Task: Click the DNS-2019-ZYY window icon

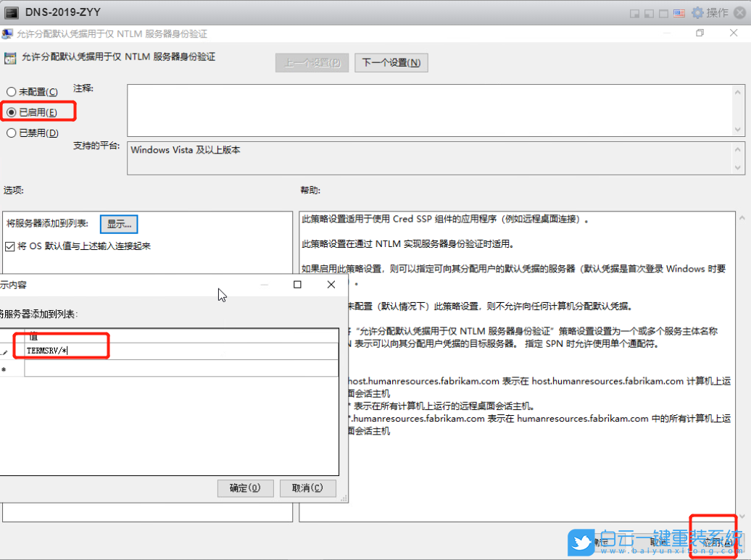Action: (x=10, y=12)
